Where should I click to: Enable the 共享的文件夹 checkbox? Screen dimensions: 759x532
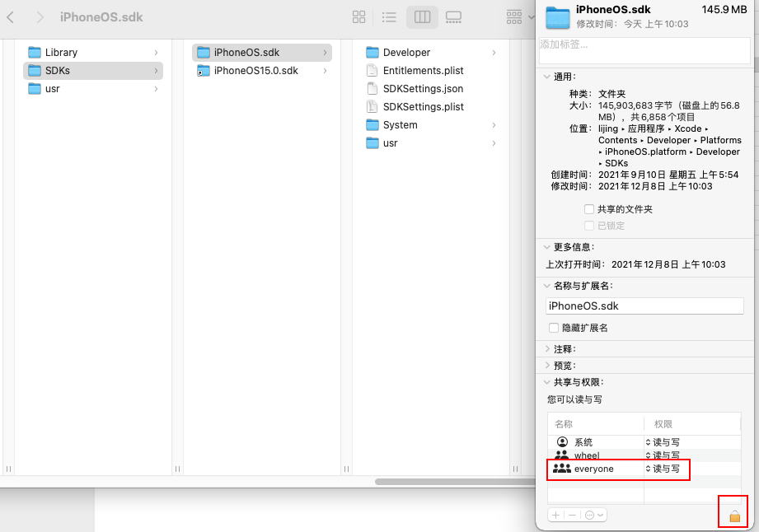click(x=589, y=209)
